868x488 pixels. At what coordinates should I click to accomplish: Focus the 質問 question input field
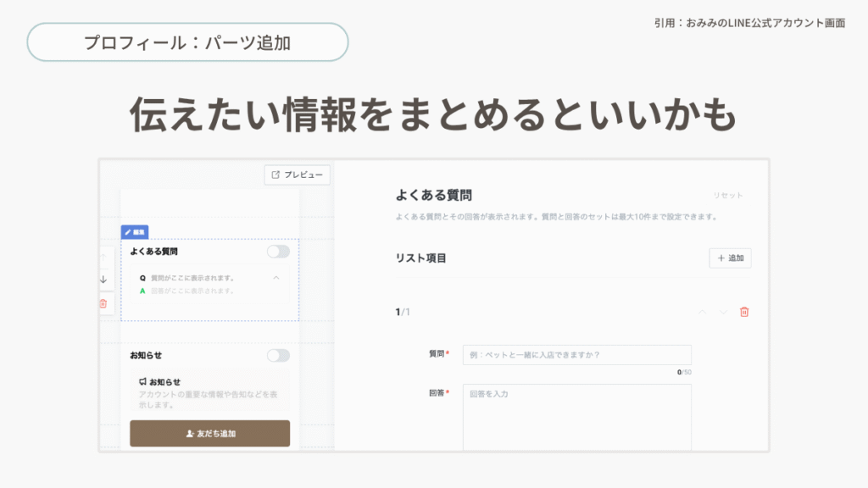tap(576, 355)
